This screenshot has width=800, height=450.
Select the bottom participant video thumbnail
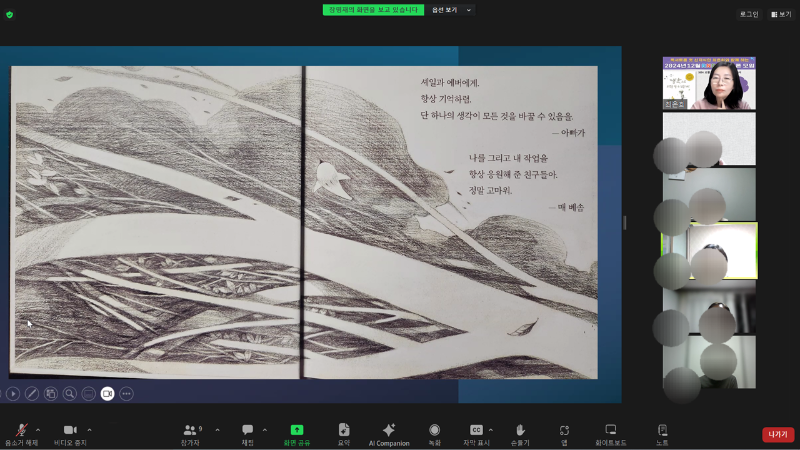[709, 362]
